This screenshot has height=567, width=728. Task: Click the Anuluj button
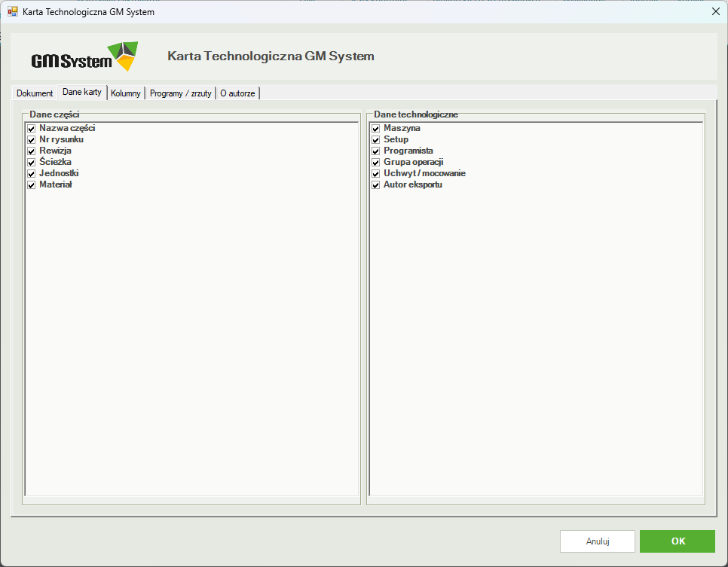[598, 541]
